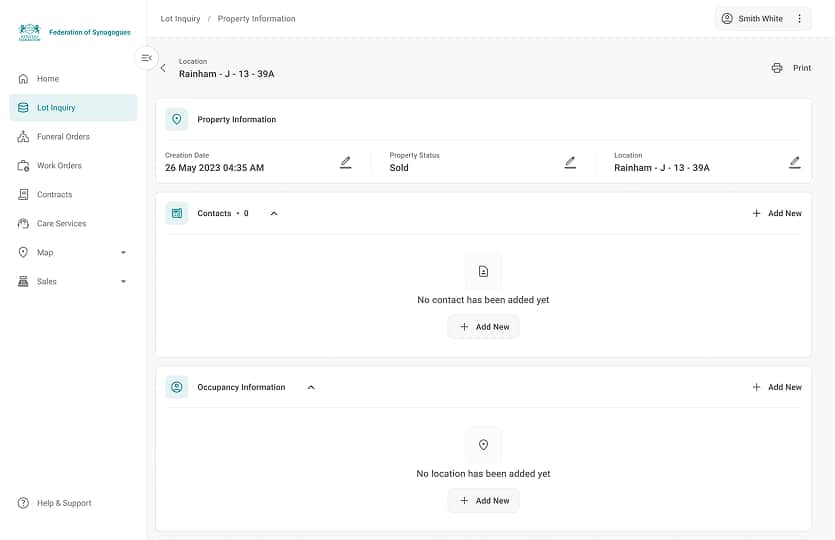Click the edit pencil beside Location field
The height and width of the screenshot is (540, 835).
tap(795, 162)
